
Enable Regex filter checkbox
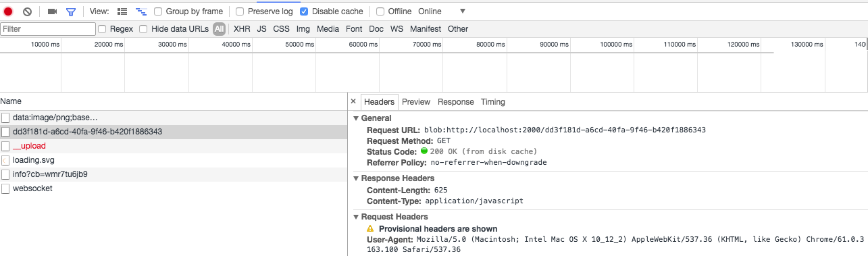[x=102, y=29]
